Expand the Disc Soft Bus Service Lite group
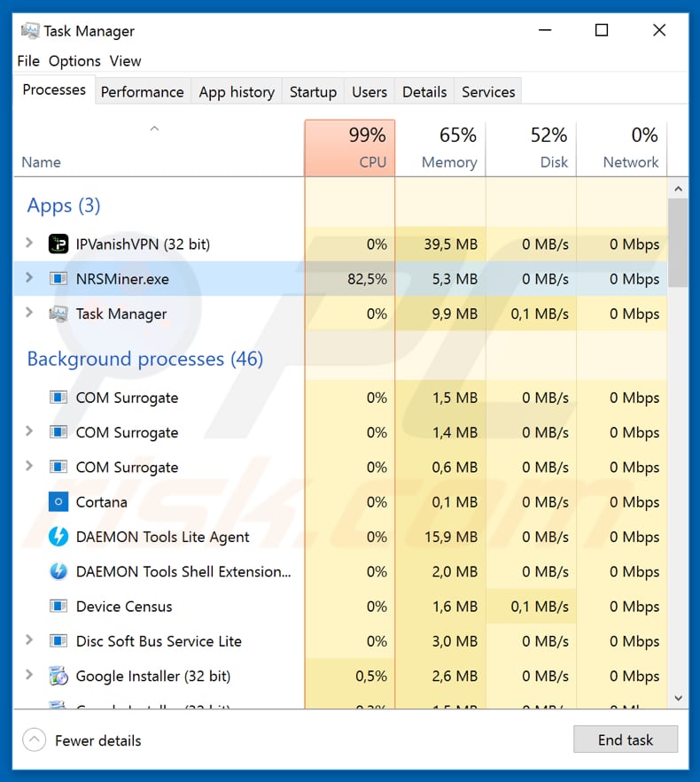 (x=29, y=640)
